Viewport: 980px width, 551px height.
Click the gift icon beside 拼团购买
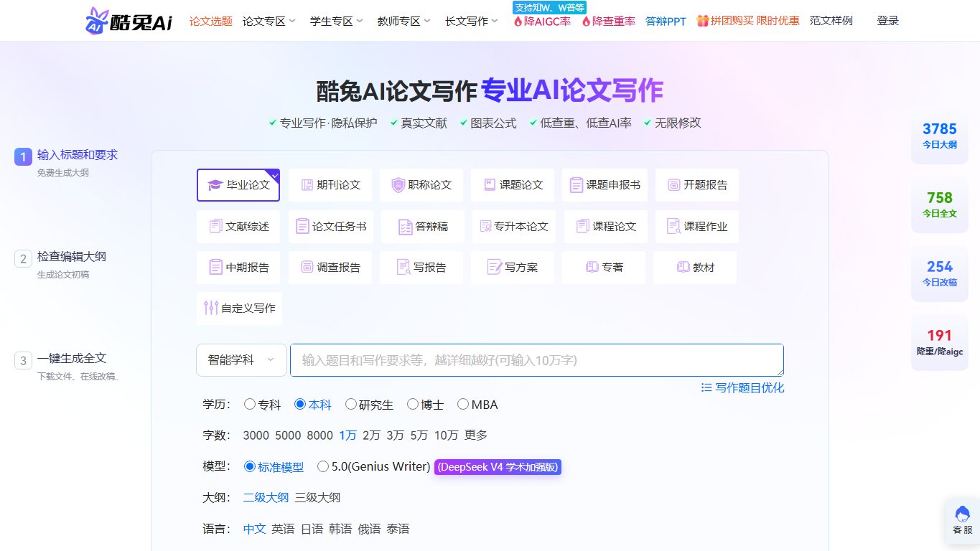tap(702, 21)
